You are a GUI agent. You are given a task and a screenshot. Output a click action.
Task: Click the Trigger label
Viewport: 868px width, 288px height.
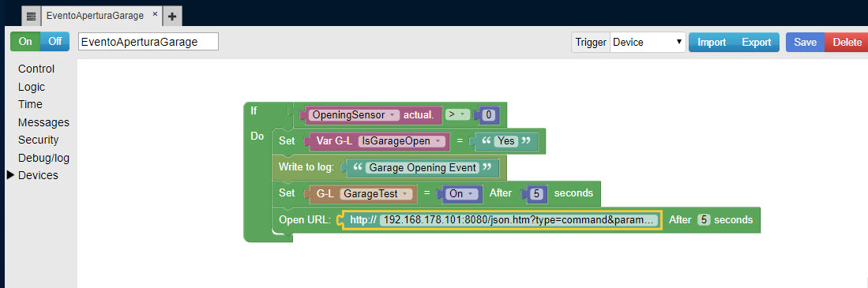591,42
